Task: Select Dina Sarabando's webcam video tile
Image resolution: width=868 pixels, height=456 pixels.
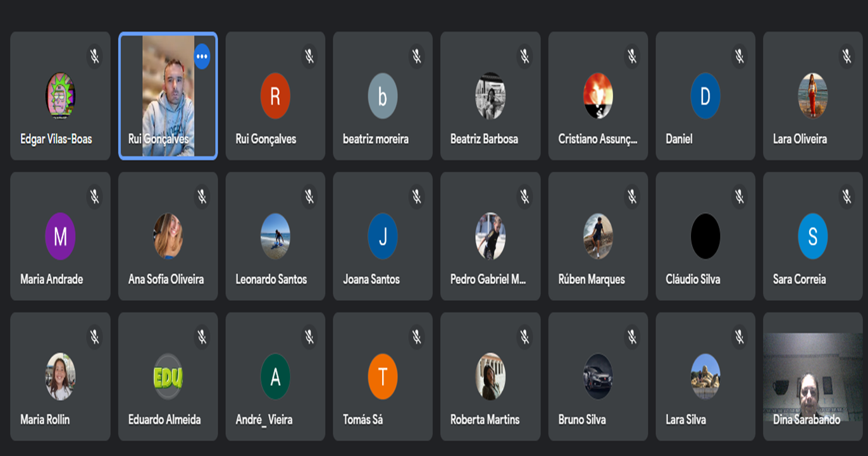Action: click(x=813, y=379)
